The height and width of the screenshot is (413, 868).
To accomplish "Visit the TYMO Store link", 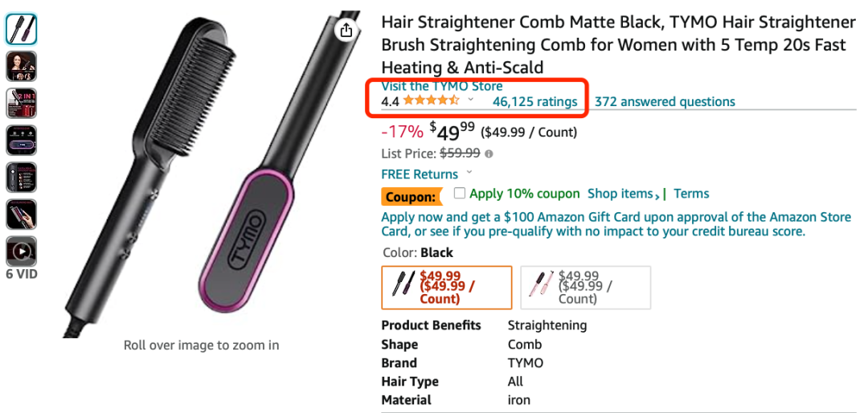I will pos(441,86).
